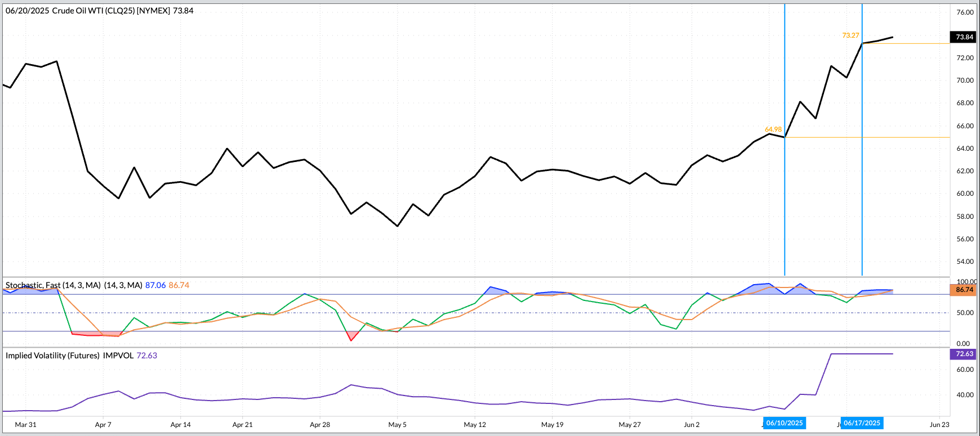Click the black 73.84 price badge

coord(964,37)
